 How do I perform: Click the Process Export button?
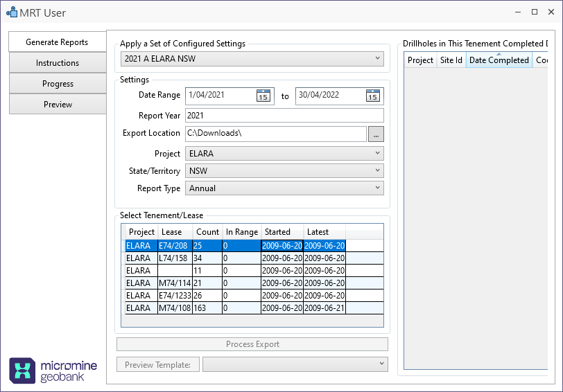[252, 344]
